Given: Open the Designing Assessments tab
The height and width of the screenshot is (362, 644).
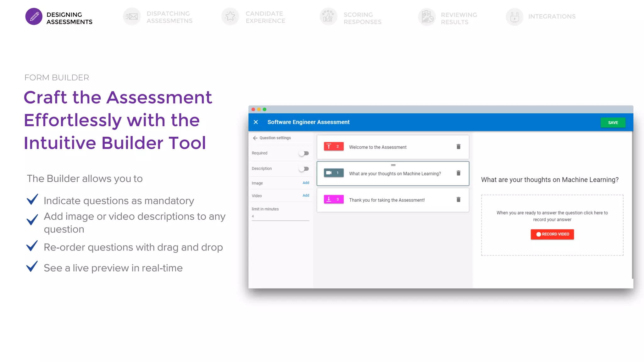Looking at the screenshot, I should (x=59, y=17).
